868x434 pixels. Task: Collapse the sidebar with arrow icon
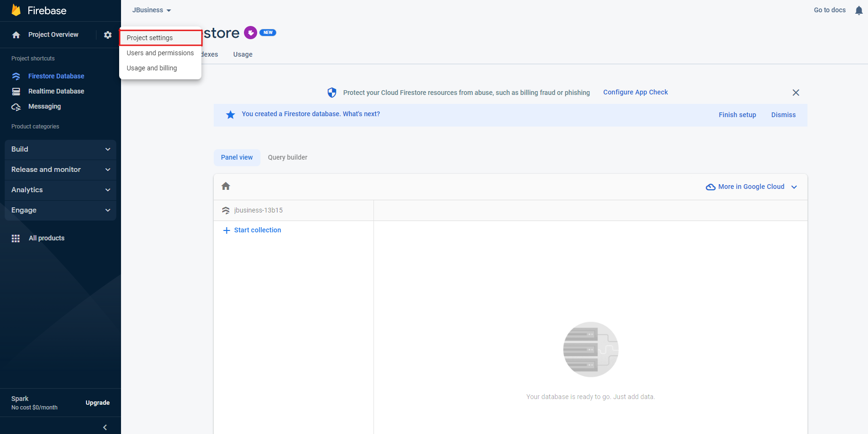tap(105, 427)
